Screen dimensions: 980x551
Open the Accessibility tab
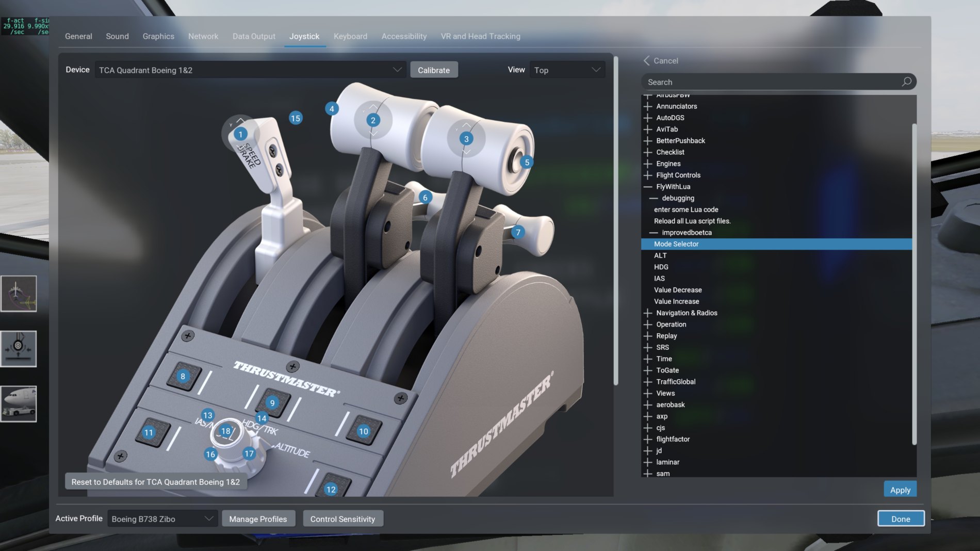(x=404, y=36)
